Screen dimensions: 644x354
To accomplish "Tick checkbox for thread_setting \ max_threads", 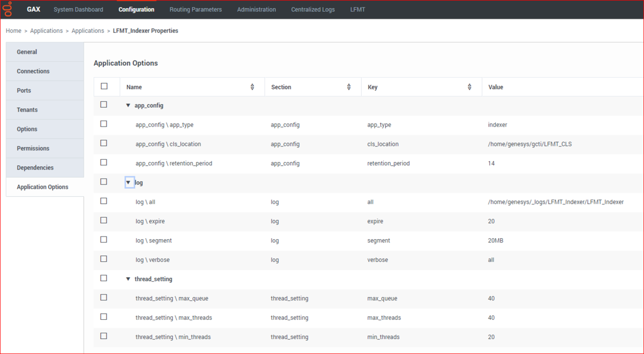I will tap(104, 317).
